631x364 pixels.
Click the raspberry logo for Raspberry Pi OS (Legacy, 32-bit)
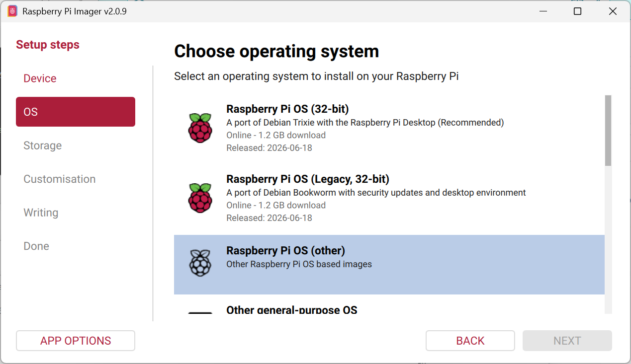pos(200,198)
